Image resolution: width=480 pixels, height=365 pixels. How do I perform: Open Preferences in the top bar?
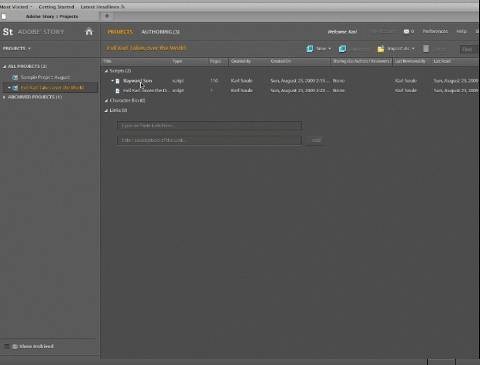pyautogui.click(x=435, y=31)
